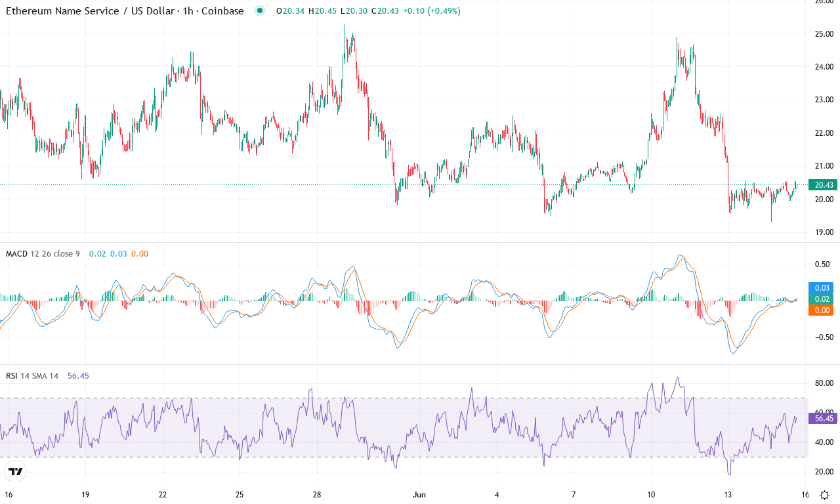Viewport: 840px width, 504px height.
Task: Click the MACD 0.50 axis label
Action: point(823,264)
